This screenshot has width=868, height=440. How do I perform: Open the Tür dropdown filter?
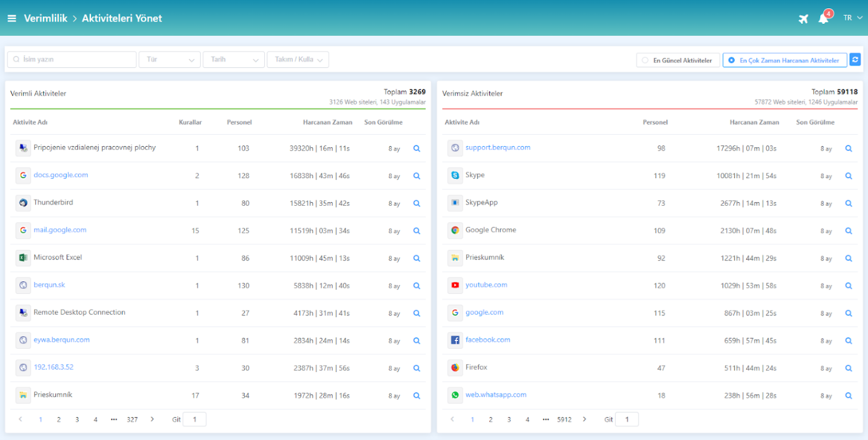pyautogui.click(x=170, y=60)
